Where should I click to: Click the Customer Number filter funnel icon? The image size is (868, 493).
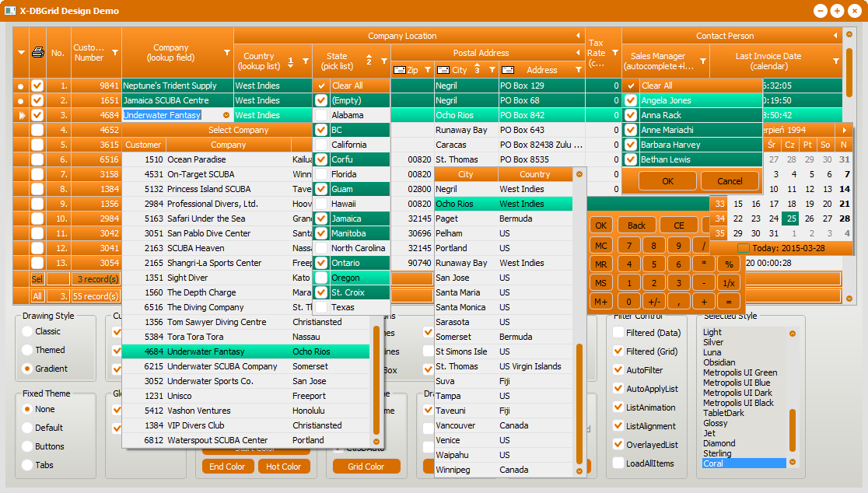(115, 53)
